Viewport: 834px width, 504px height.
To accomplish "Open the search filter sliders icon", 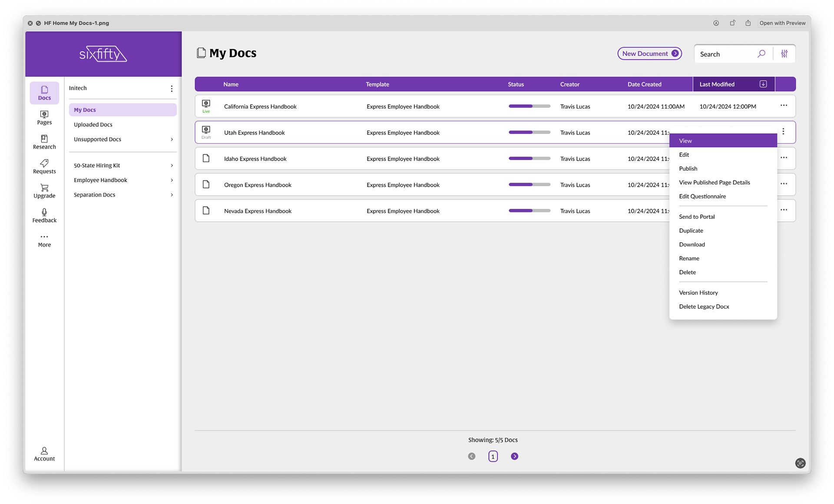I will coord(784,54).
